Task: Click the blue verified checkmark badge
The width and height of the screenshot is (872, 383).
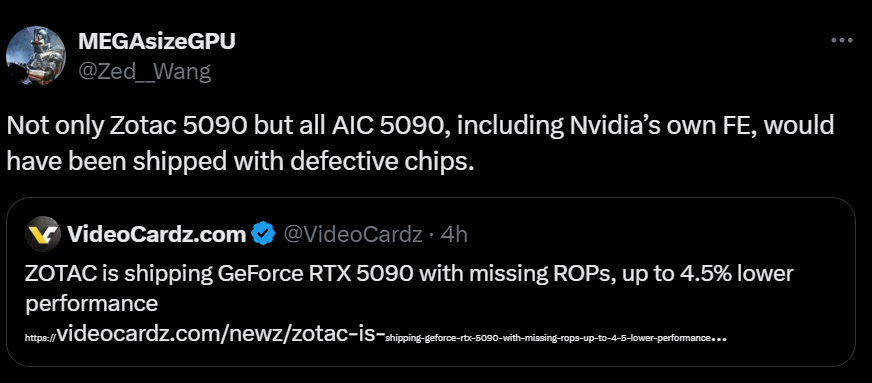Action: [x=263, y=235]
